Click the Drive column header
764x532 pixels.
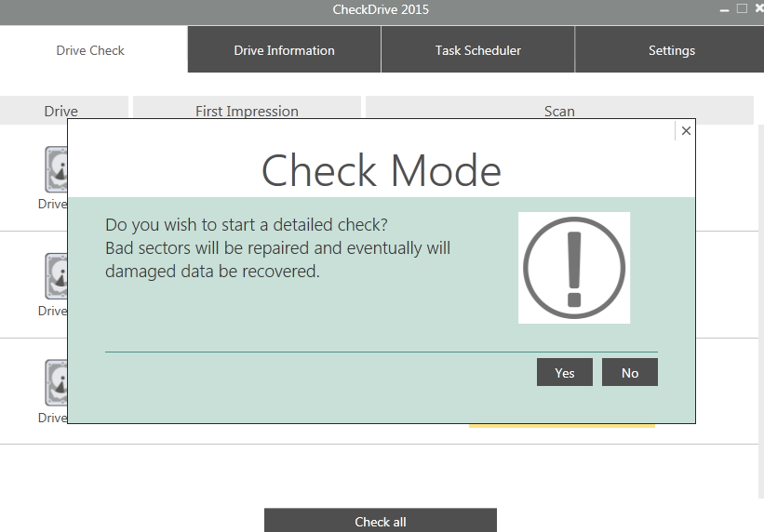[x=61, y=111]
